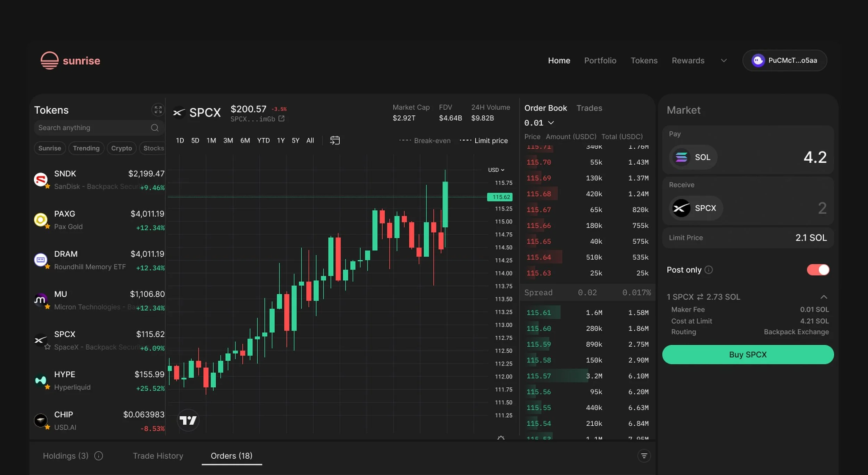Open the order book 0.01 grouping dropdown

click(539, 123)
